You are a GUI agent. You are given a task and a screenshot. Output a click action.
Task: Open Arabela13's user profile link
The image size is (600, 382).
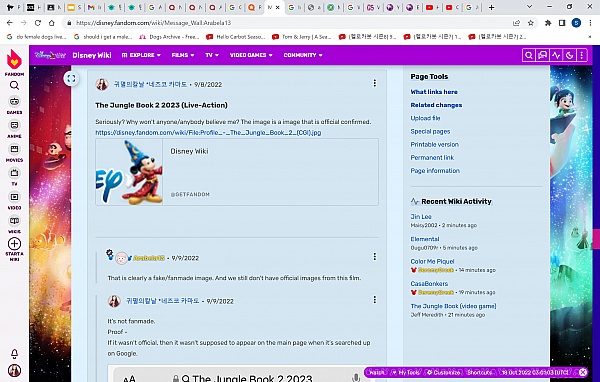click(149, 258)
